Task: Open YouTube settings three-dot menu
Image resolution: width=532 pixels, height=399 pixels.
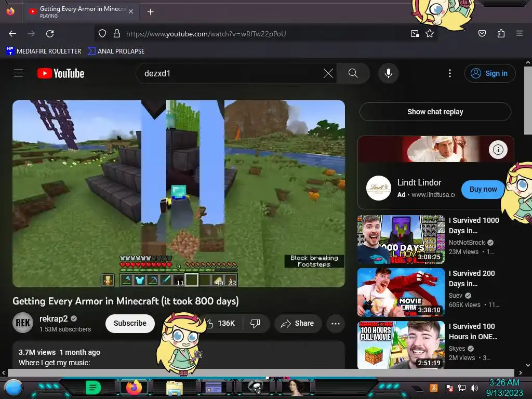Action: [450, 73]
